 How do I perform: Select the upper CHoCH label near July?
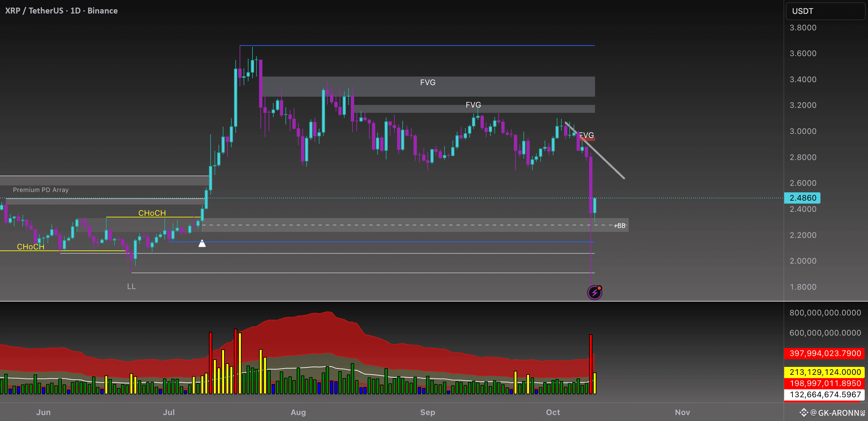click(152, 213)
